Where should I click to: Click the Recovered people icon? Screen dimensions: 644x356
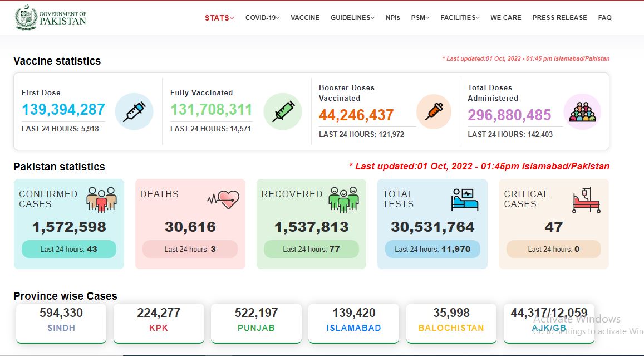pyautogui.click(x=344, y=200)
